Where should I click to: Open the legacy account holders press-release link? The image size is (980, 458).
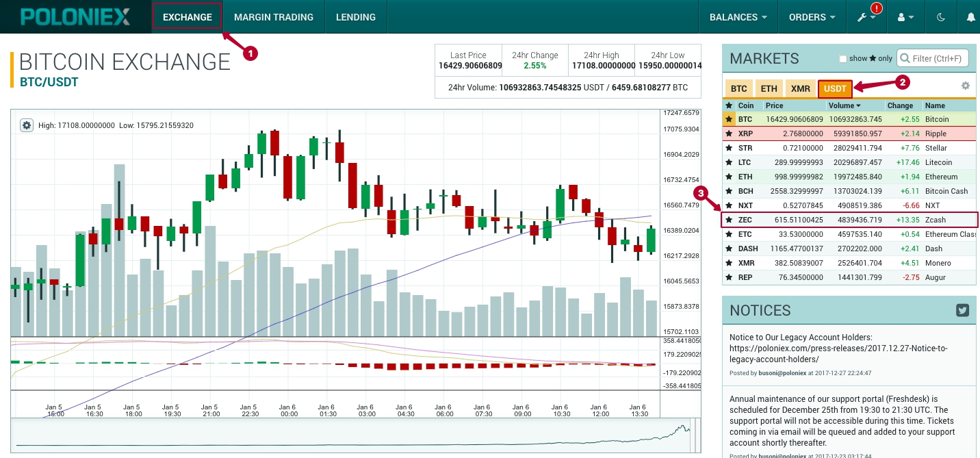point(838,353)
